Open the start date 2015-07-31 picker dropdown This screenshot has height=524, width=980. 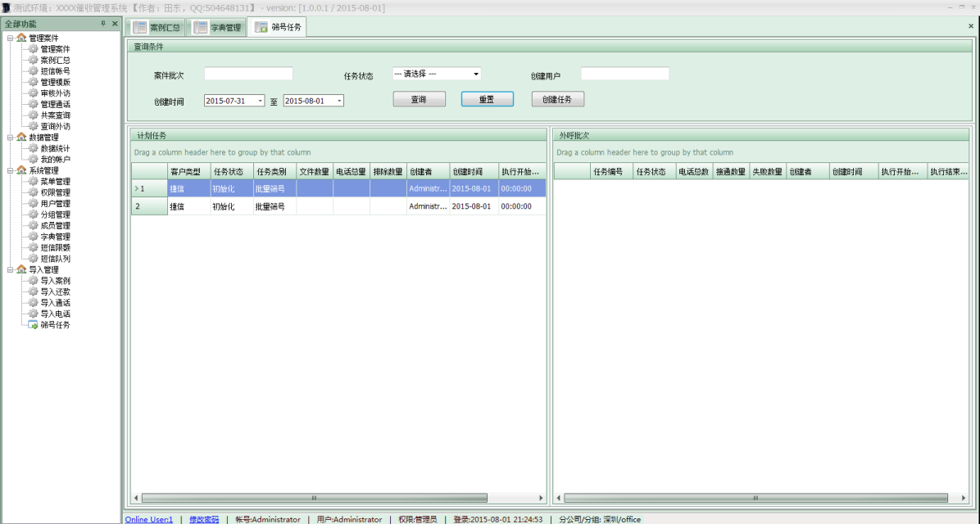point(261,101)
